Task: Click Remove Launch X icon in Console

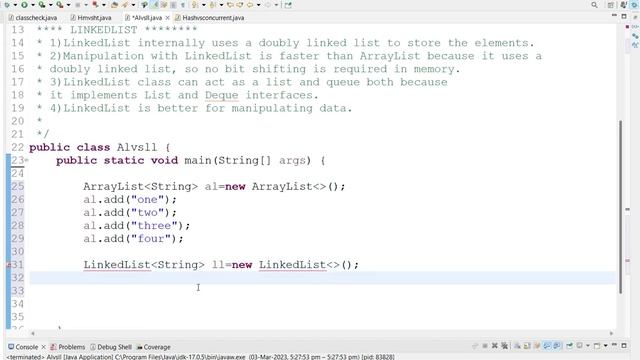Action: point(495,346)
